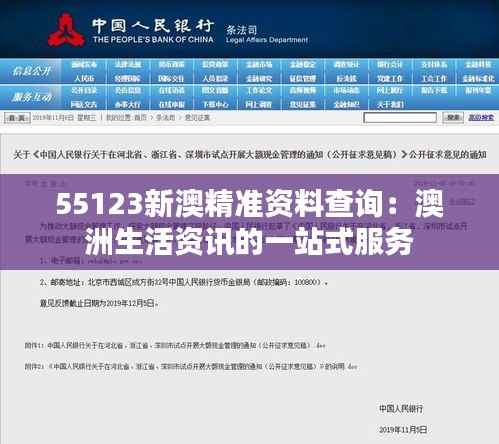Viewport: 499px width, 444px height.
Task: Select the 服务互动 section heading
Action: point(31,97)
